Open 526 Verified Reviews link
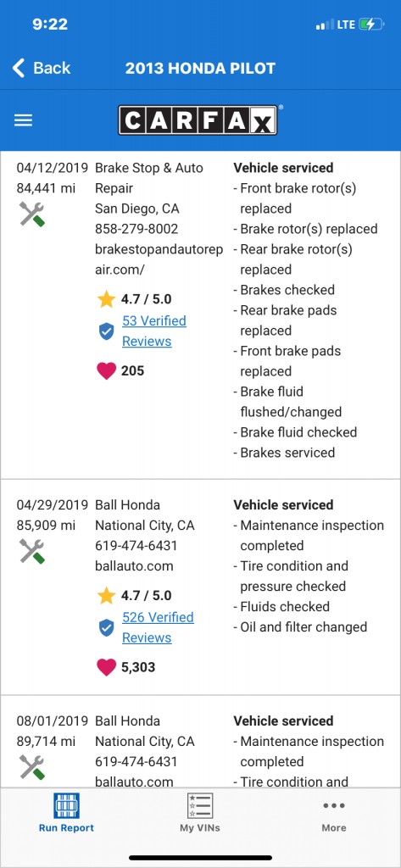Screen dimensions: 401x868 pos(158,627)
